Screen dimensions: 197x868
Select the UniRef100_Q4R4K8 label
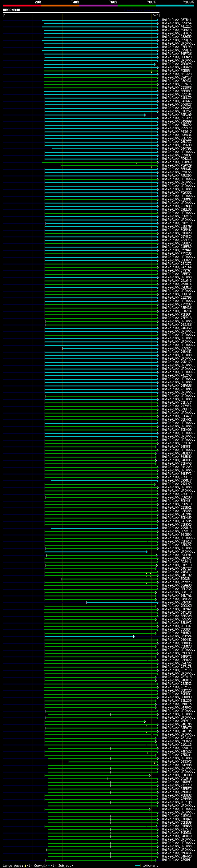tap(177, 856)
